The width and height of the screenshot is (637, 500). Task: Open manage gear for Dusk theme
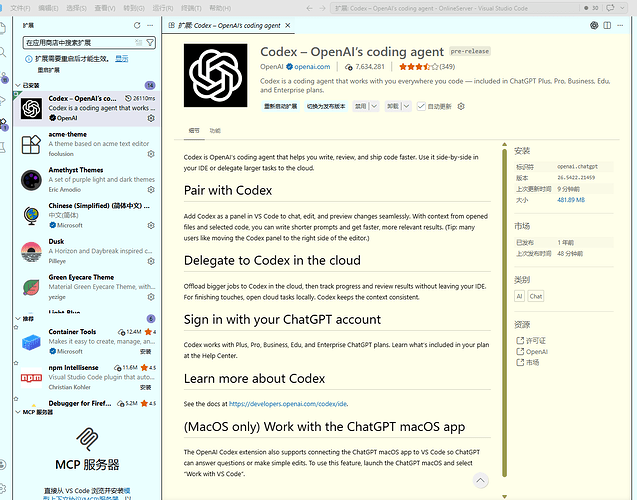click(x=151, y=261)
